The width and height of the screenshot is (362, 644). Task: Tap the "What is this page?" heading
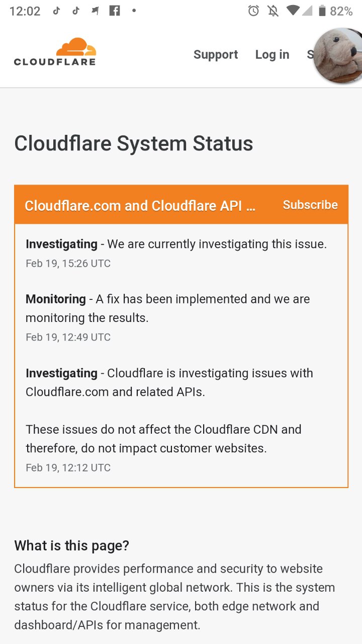pos(71,545)
